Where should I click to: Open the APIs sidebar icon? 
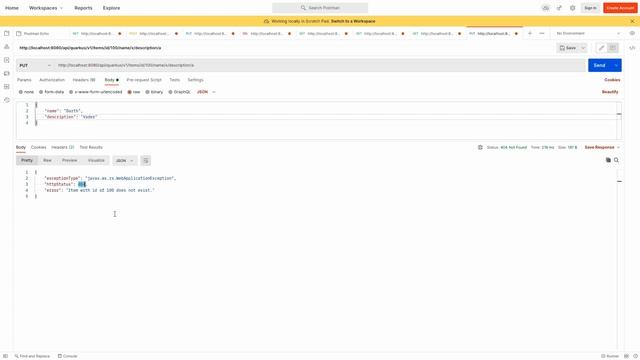coord(7,47)
